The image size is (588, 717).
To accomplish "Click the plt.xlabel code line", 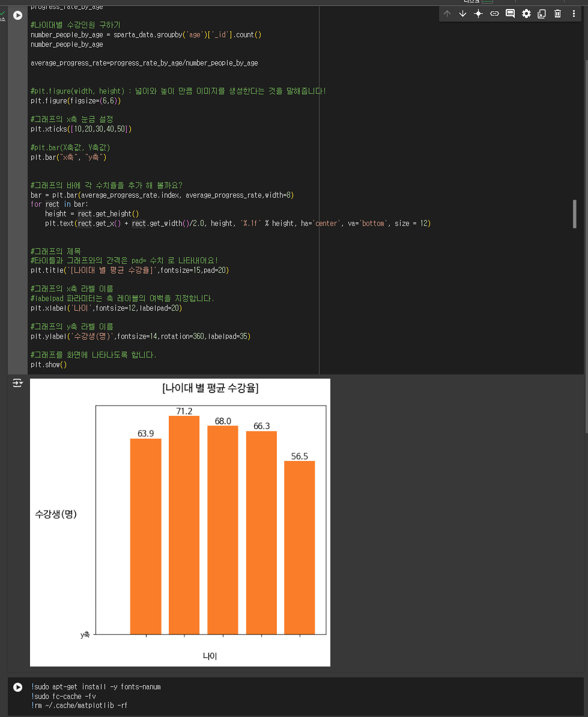I will pos(106,308).
